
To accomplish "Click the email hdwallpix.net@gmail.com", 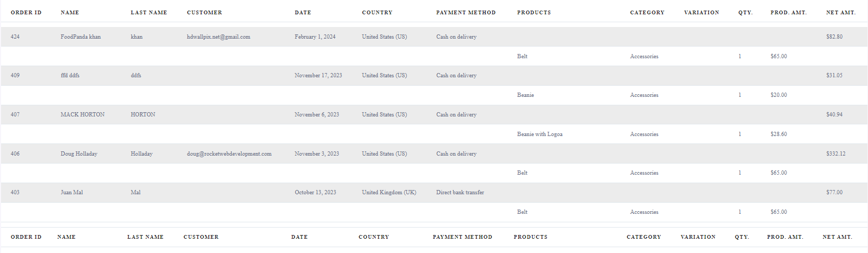I will [x=218, y=37].
